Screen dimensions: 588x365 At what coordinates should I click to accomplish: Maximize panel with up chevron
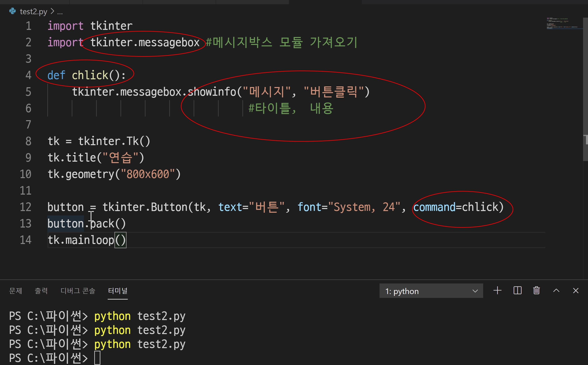pyautogui.click(x=556, y=290)
